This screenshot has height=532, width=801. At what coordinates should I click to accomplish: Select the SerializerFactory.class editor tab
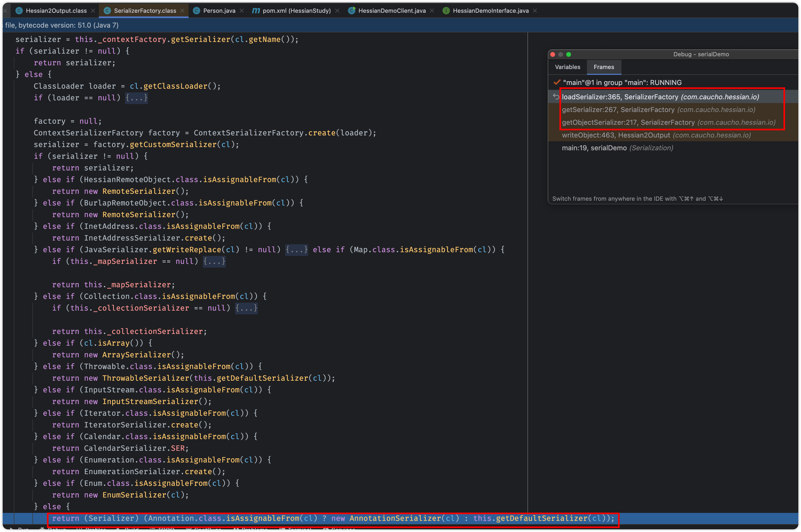[x=145, y=11]
